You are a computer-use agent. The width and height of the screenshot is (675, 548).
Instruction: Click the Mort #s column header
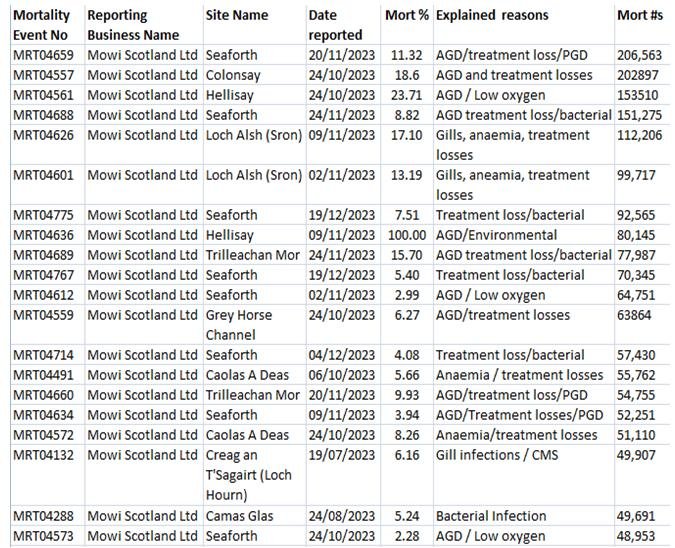639,16
